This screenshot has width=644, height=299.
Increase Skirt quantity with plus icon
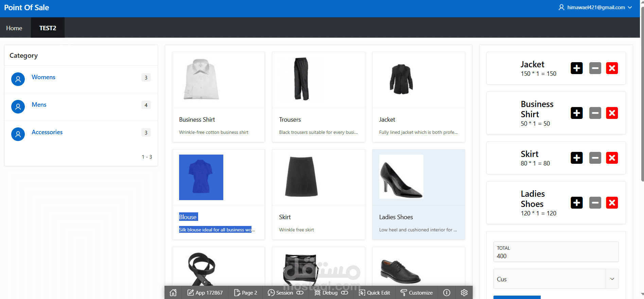(x=577, y=158)
